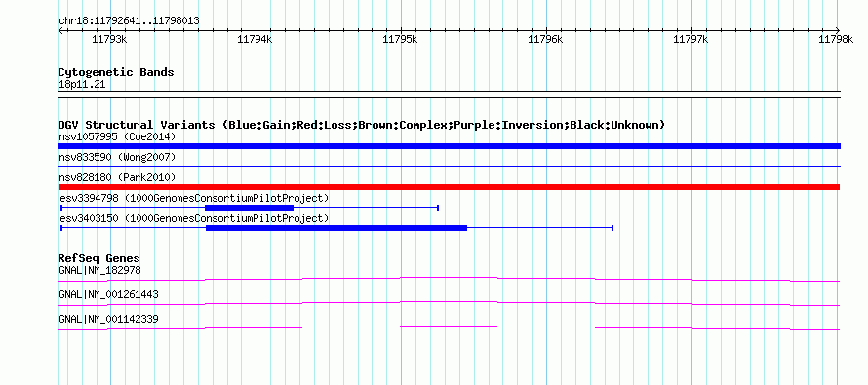
Task: Click the GNAL NM_001142339 magenta transcript line
Action: click(449, 327)
